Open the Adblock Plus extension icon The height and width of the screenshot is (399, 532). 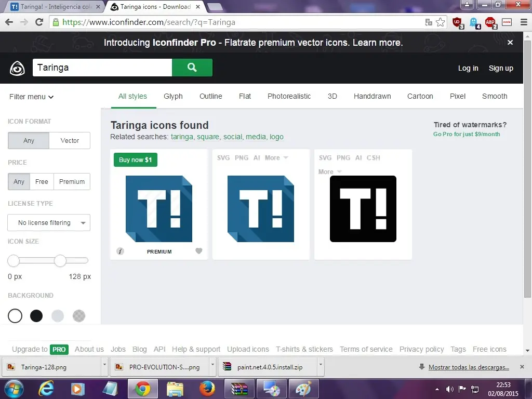click(490, 23)
